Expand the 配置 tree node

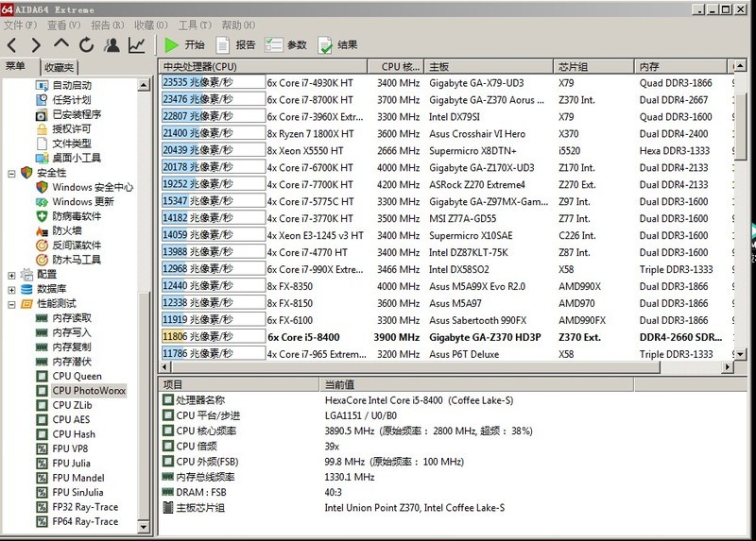[x=11, y=275]
